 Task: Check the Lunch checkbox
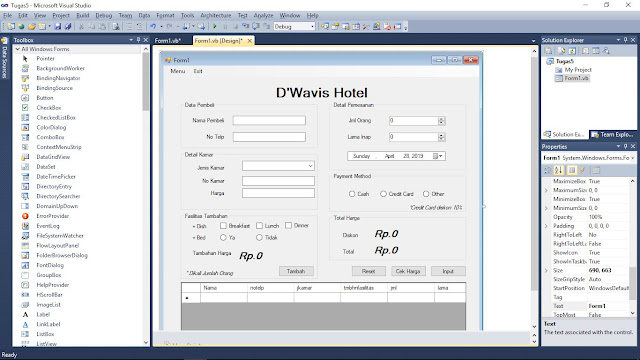259,225
